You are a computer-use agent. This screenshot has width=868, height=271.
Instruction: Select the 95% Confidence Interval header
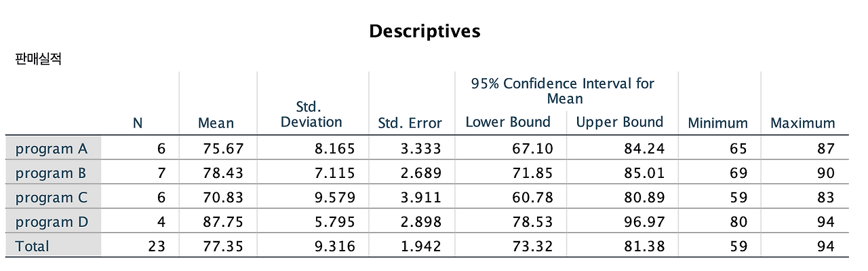564,91
